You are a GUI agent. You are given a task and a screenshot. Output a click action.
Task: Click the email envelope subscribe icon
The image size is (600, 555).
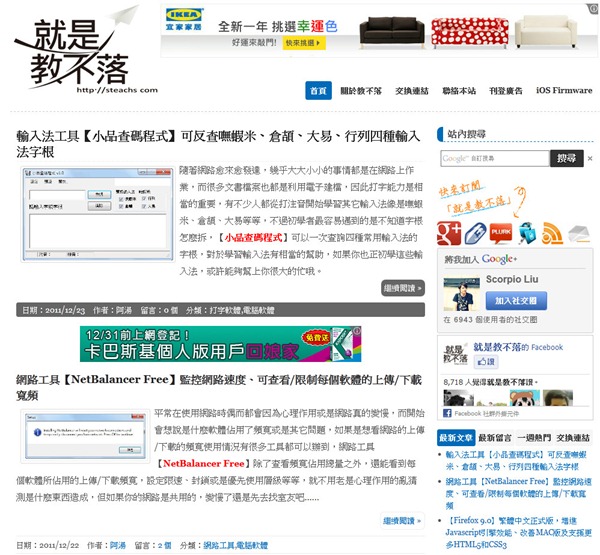coord(579,234)
